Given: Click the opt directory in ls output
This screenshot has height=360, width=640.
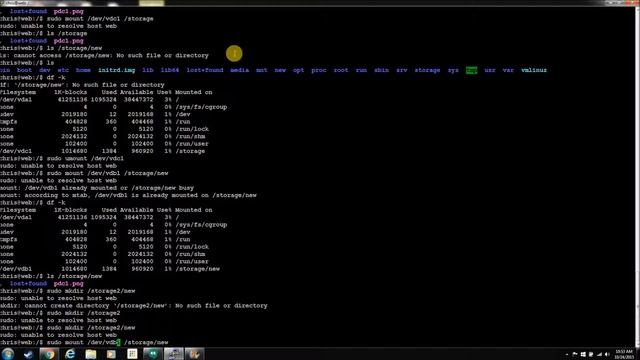Looking at the screenshot, I should pos(298,70).
